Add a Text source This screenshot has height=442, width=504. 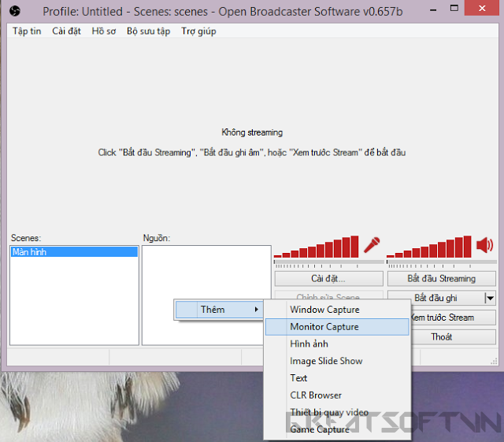tap(337, 378)
